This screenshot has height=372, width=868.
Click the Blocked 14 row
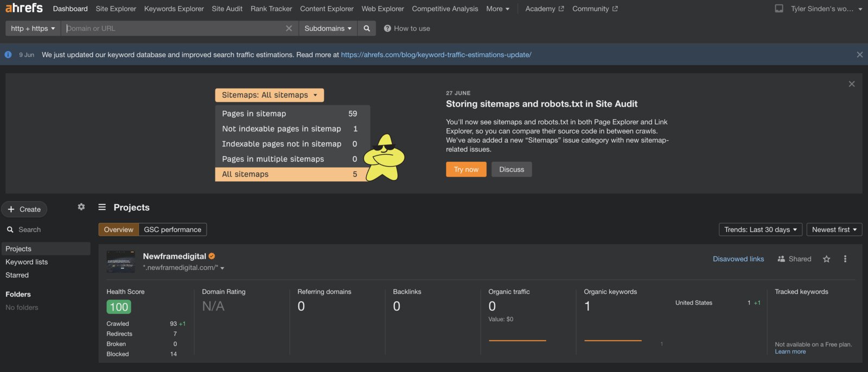coord(142,354)
